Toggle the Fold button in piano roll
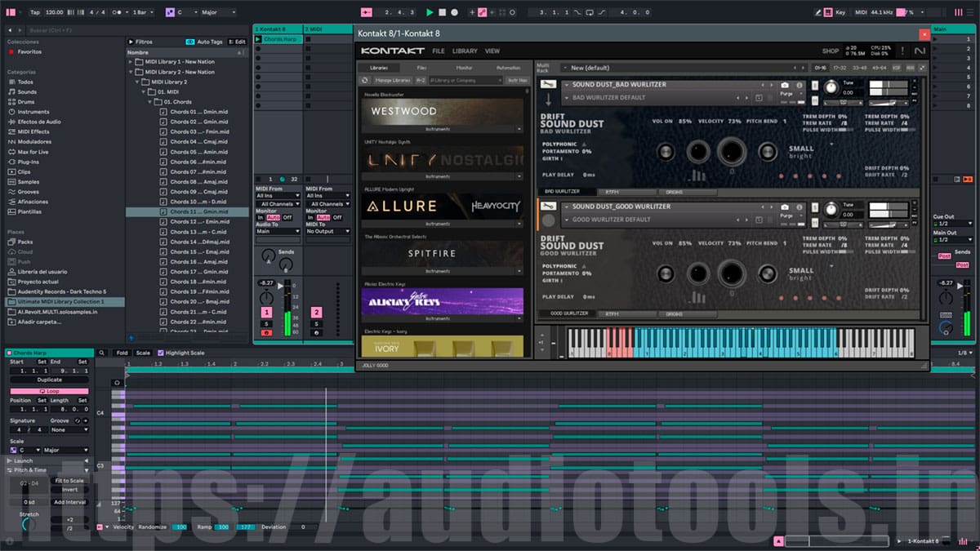 click(122, 353)
